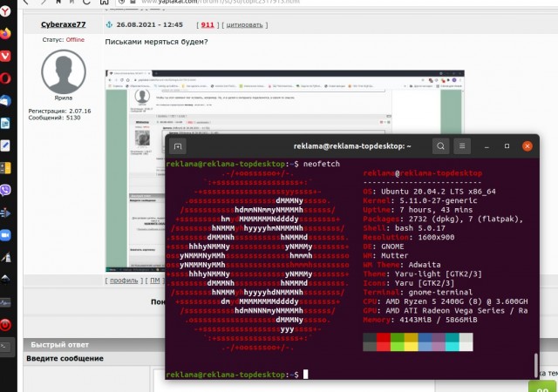Screen dimensions: 558x392
Task: Open Thunderbird mail from the dock
Action: (5, 101)
